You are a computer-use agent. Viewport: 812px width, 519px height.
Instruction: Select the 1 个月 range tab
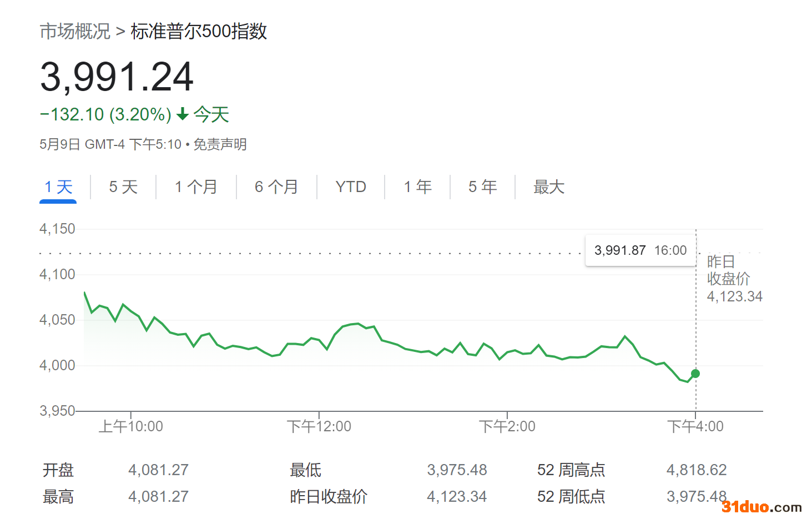tap(196, 187)
